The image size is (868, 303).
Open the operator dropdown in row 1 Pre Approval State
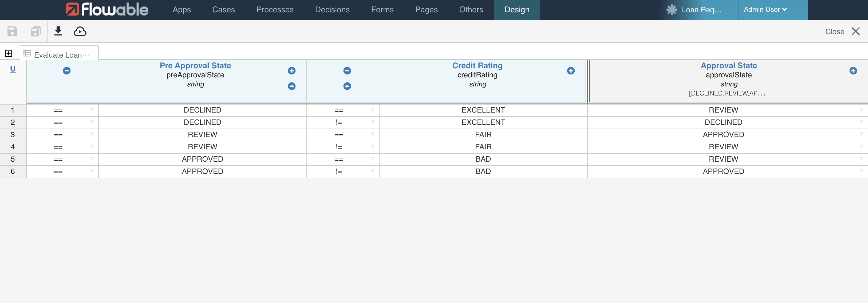point(91,110)
